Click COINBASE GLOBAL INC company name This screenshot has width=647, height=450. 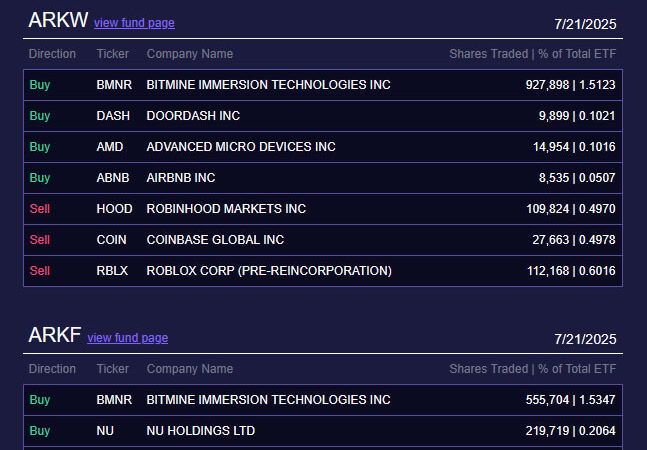click(x=215, y=240)
